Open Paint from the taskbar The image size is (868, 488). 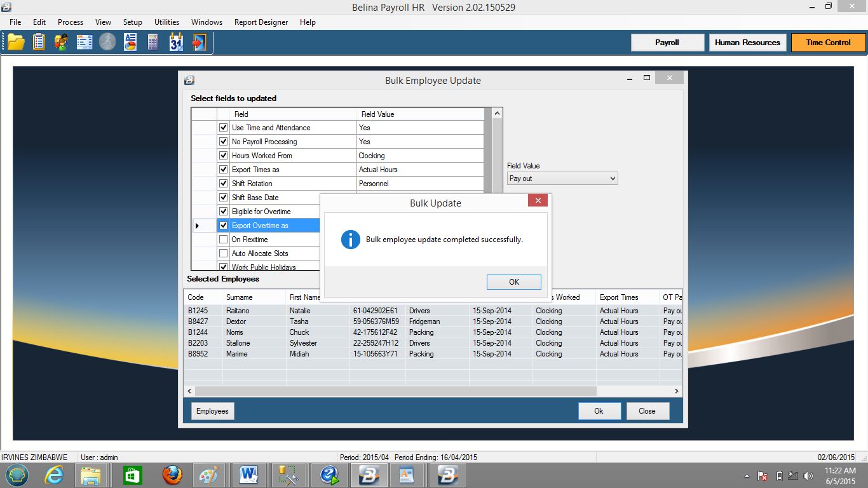pos(208,475)
